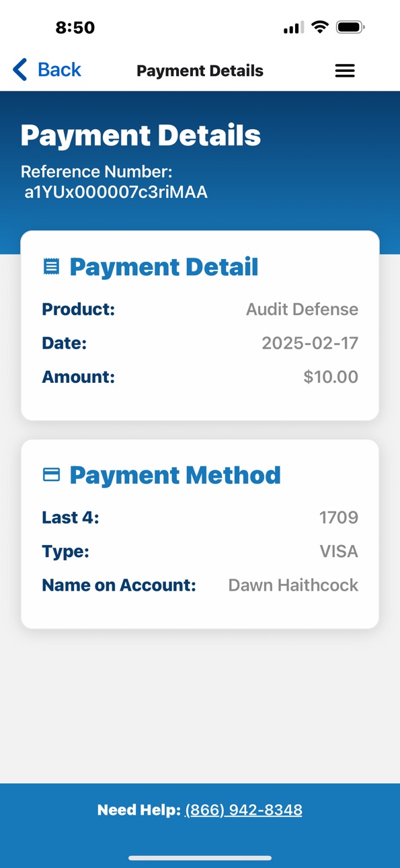
Task: Tap the Wi-Fi icon in status bar
Action: [x=320, y=28]
